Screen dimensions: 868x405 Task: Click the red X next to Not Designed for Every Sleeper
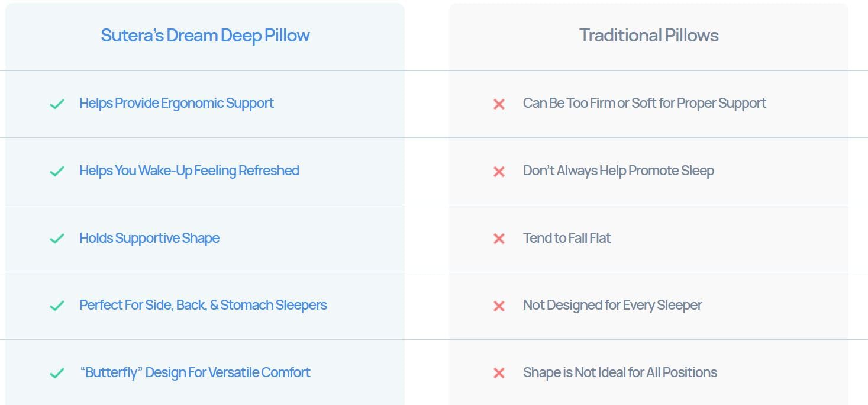(499, 306)
